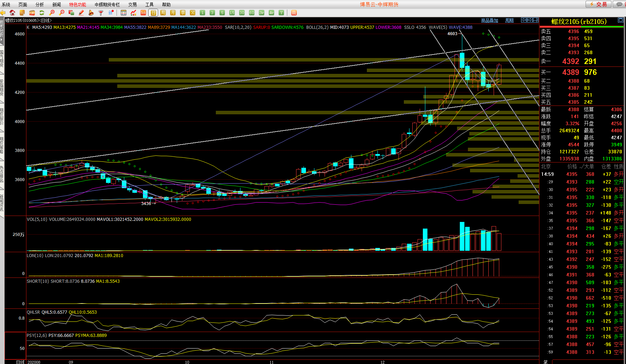Click the 3-minute period icon
Screen dimensions: 626x364
[212, 13]
